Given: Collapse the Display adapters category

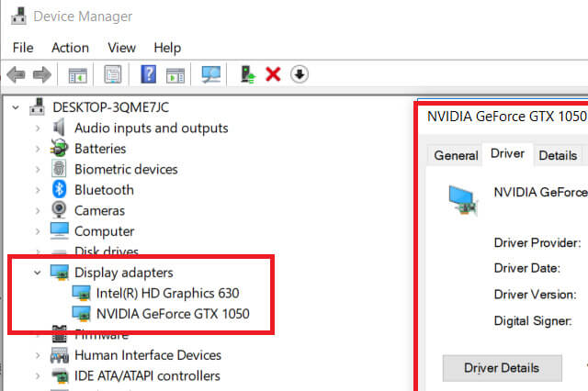Looking at the screenshot, I should coord(38,273).
